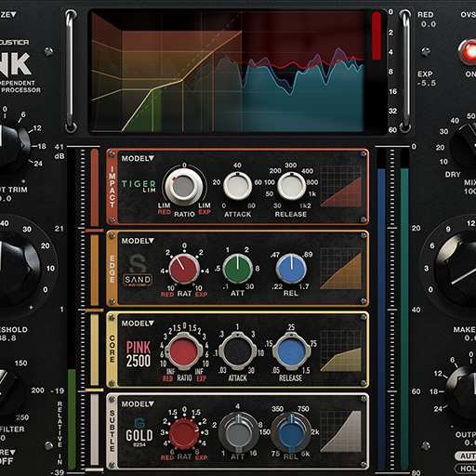Click the GOLD 8254 model logo

click(x=139, y=433)
